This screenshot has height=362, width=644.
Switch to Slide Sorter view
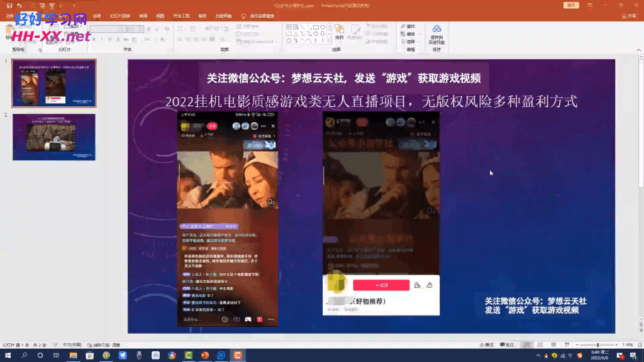pos(540,345)
